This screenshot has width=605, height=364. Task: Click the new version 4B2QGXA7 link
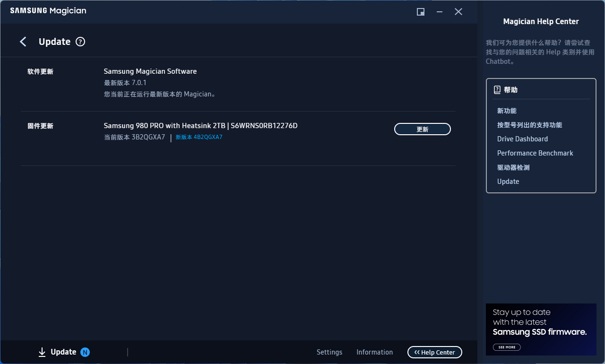pos(199,138)
